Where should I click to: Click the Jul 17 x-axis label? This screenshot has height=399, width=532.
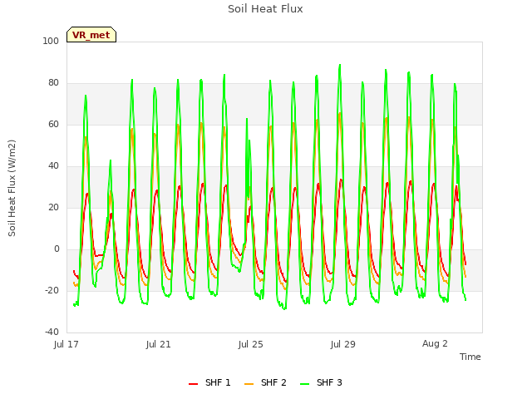click(66, 344)
